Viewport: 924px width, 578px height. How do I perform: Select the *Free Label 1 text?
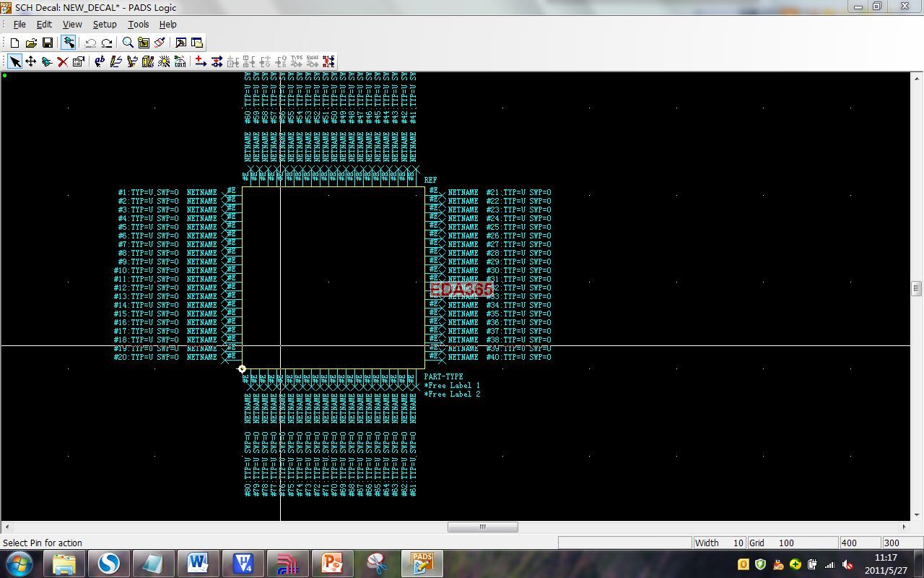click(452, 385)
